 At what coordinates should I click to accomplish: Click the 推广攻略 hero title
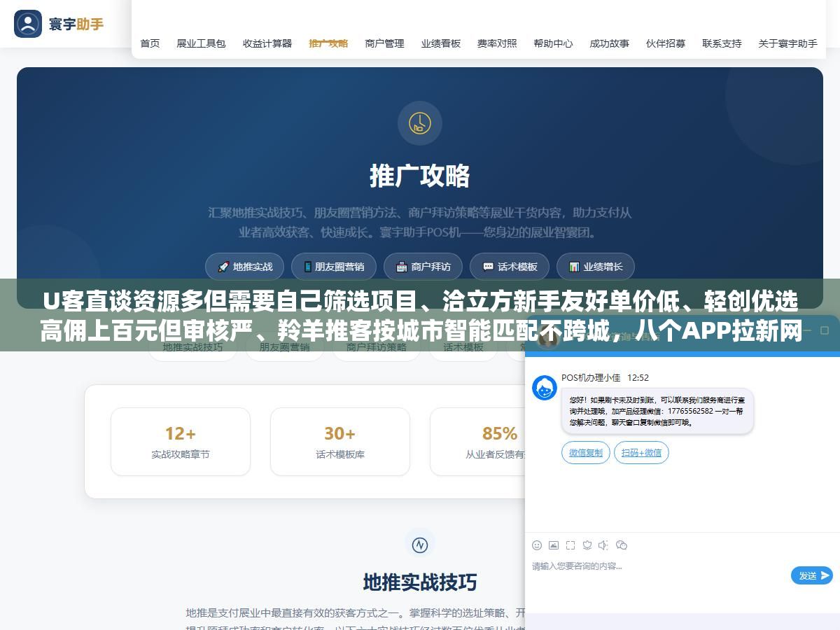point(420,176)
